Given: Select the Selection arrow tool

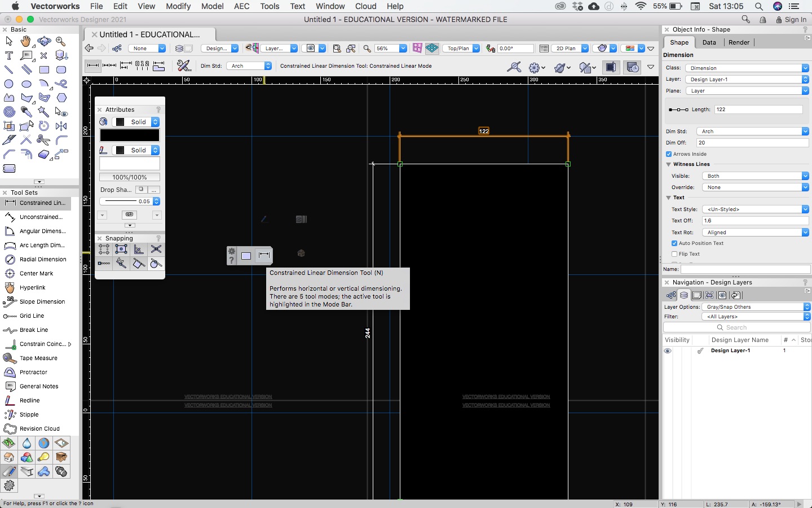Looking at the screenshot, I should 9,41.
